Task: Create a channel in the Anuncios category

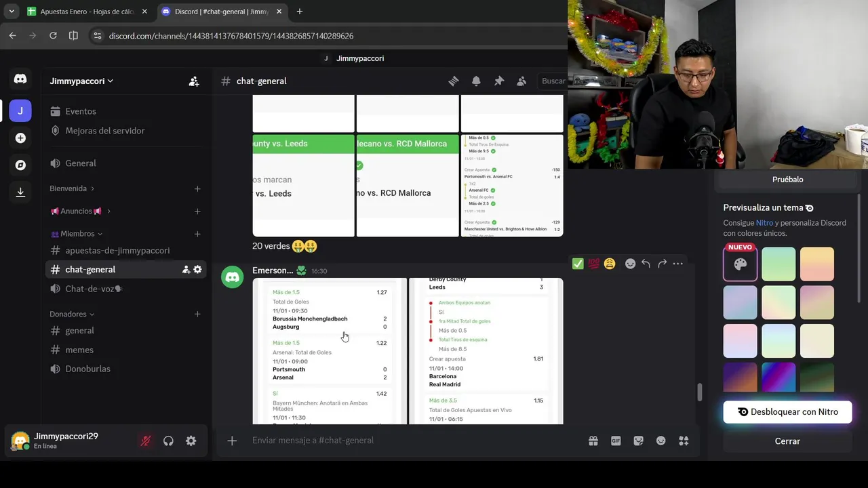Action: click(197, 211)
